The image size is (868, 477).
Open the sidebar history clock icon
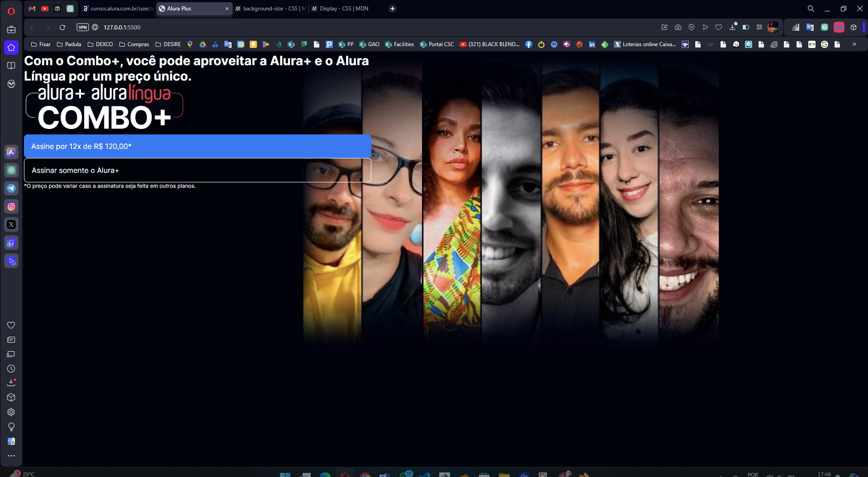11,369
